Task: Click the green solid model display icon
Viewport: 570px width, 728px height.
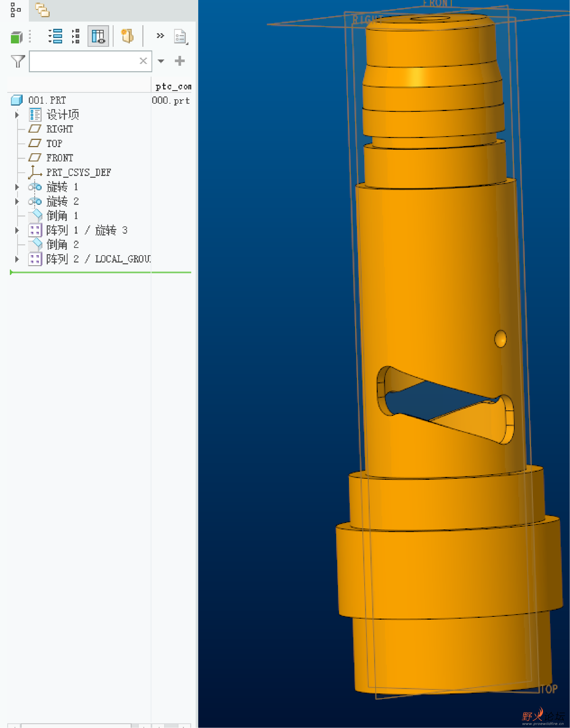Action: click(x=16, y=37)
